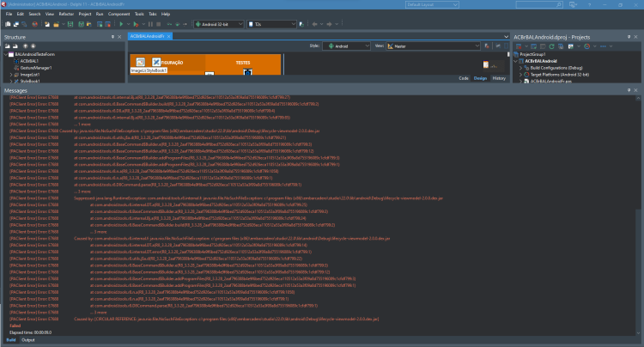Open the Style Android dropdown
644x347 pixels.
click(346, 46)
